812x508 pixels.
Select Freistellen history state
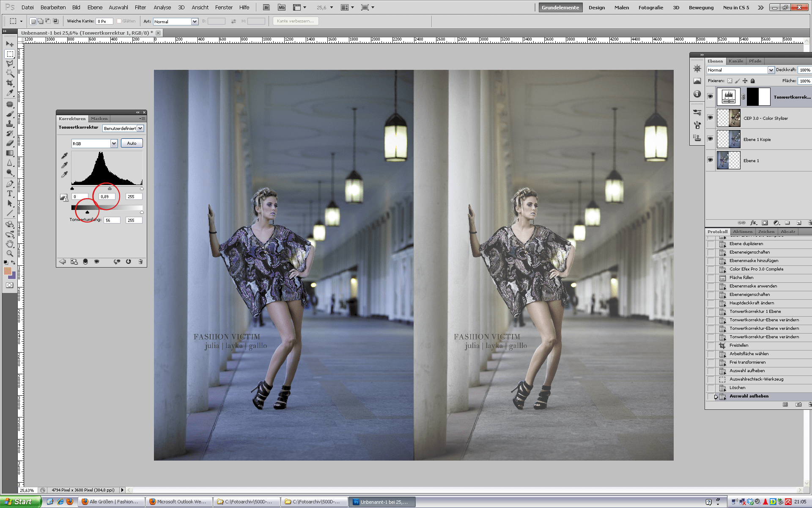pos(738,345)
